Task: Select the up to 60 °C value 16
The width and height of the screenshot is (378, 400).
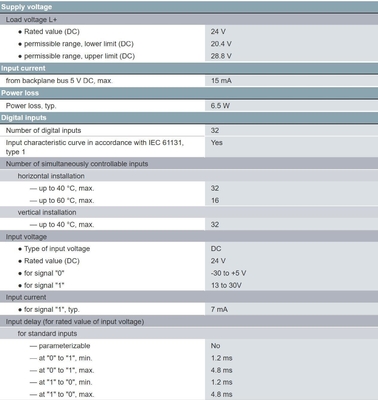Action: tap(215, 200)
